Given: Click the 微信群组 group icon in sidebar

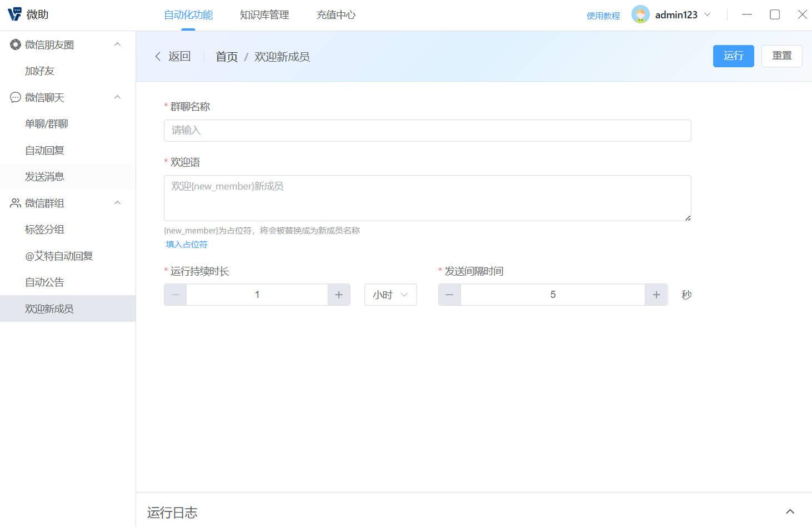Looking at the screenshot, I should (15, 203).
